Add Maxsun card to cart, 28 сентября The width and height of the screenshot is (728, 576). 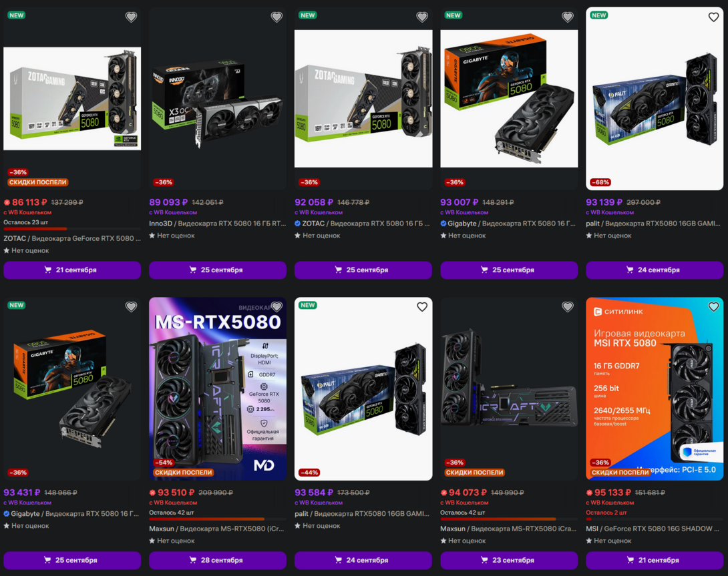point(217,560)
